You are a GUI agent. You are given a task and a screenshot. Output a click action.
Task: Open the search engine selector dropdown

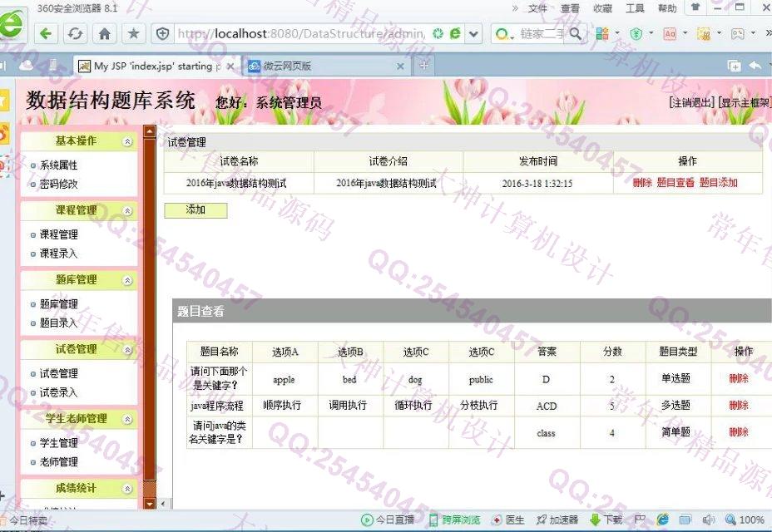pyautogui.click(x=503, y=34)
